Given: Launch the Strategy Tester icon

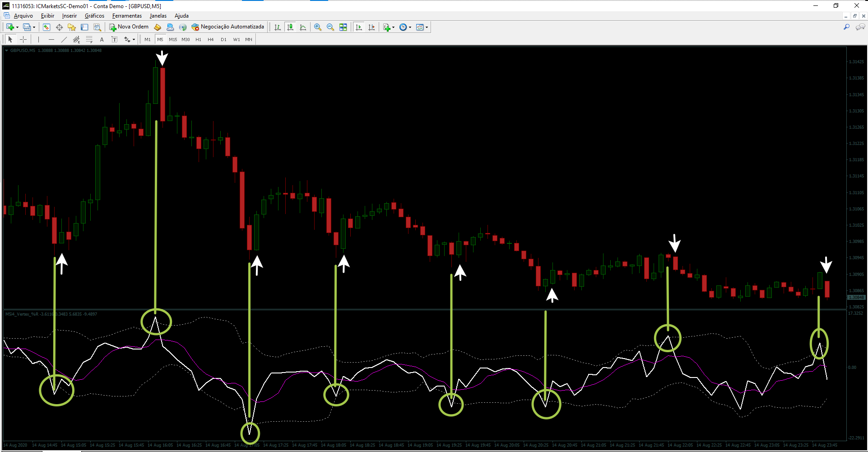Looking at the screenshot, I should [x=97, y=27].
